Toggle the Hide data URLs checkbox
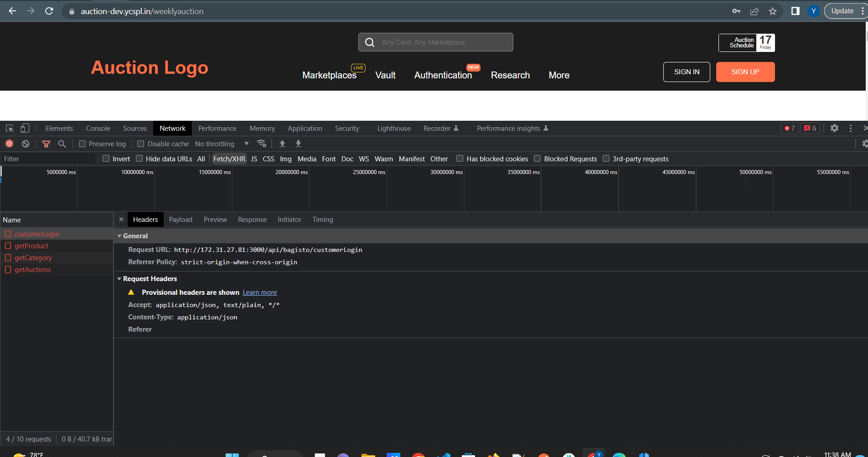Image resolution: width=868 pixels, height=457 pixels. pyautogui.click(x=139, y=159)
